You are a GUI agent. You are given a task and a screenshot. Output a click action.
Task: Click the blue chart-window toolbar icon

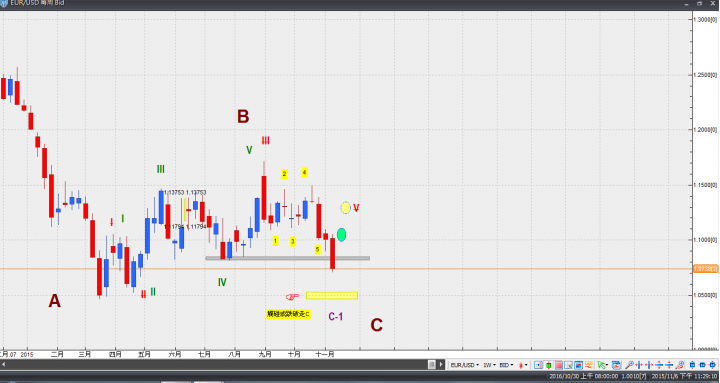[x=579, y=365]
